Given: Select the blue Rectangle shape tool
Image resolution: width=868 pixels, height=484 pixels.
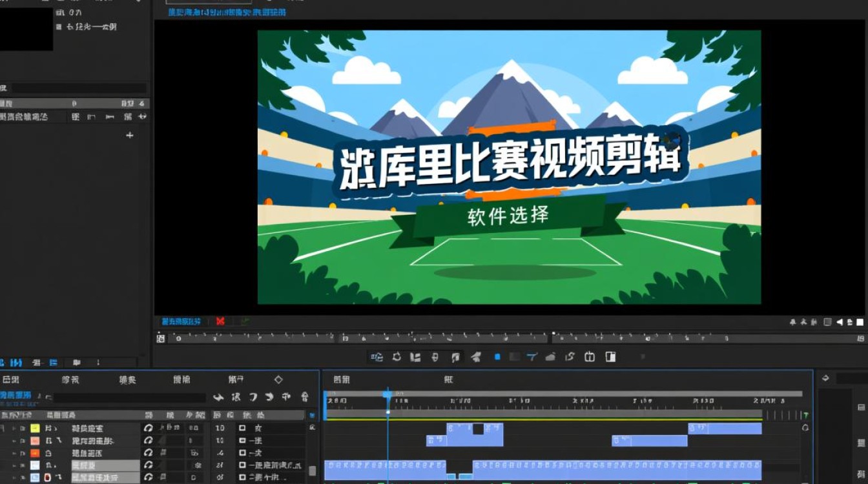Looking at the screenshot, I should (x=497, y=356).
